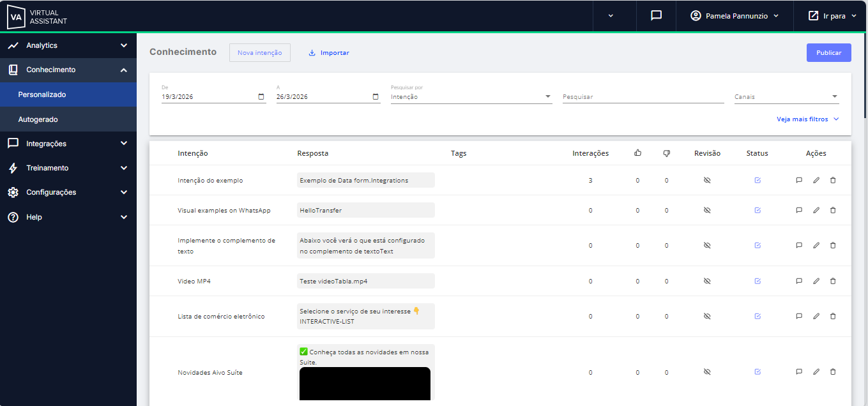This screenshot has width=868, height=406.
Task: Open the Canais dropdown
Action: (786, 97)
